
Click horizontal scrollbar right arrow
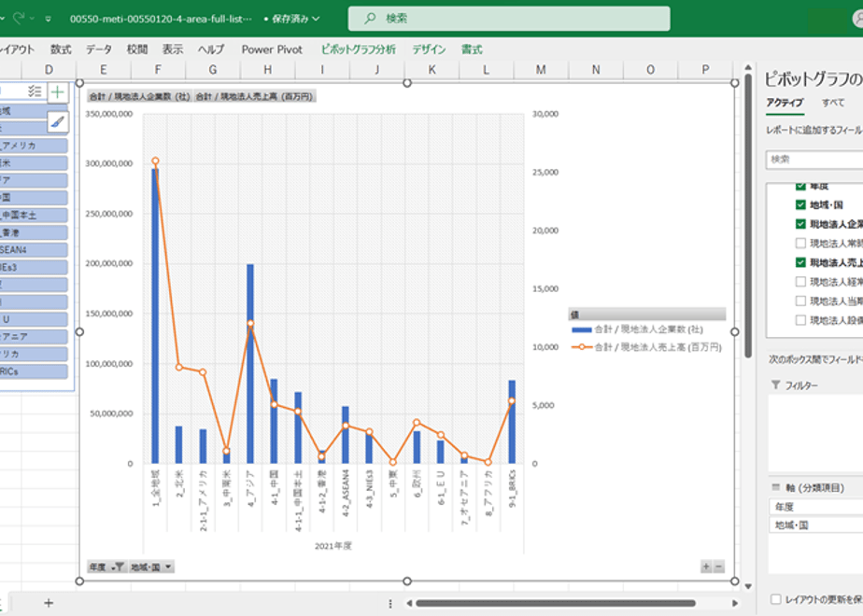(734, 603)
